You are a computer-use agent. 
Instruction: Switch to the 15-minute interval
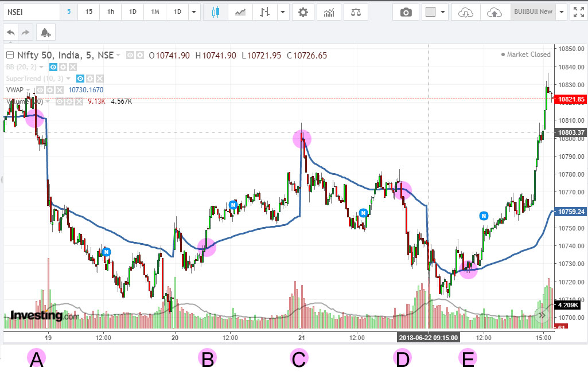89,11
